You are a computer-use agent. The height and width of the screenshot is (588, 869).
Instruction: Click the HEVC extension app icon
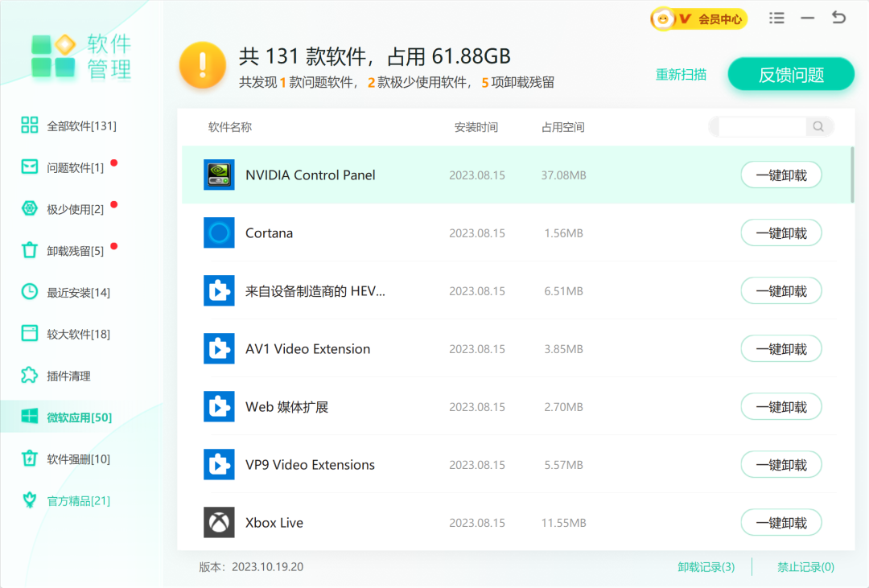pos(219,290)
